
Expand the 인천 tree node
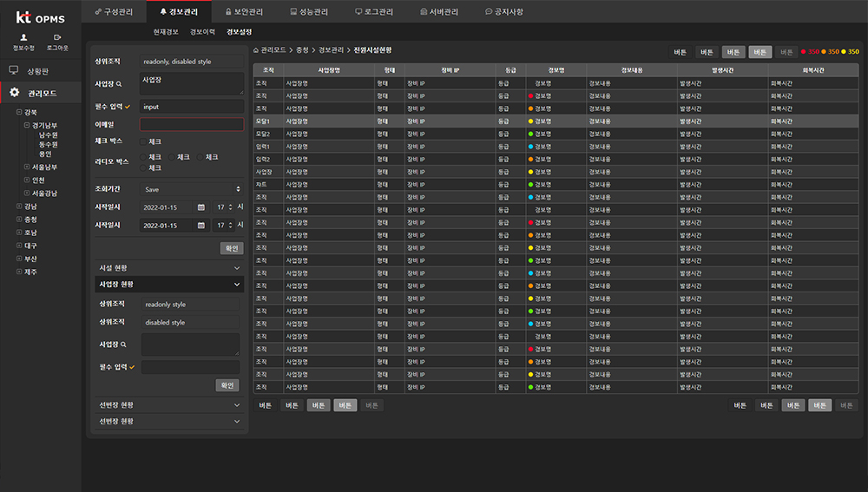27,180
